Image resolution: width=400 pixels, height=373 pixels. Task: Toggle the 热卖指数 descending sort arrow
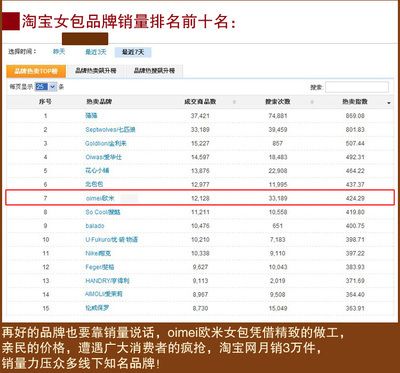point(389,103)
